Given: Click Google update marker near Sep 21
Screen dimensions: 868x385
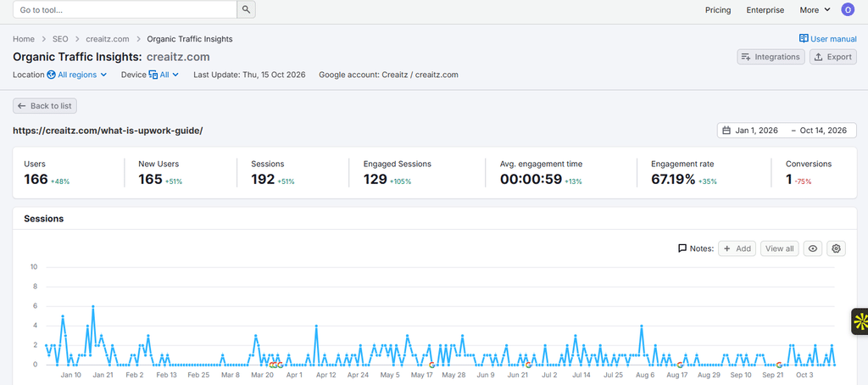Looking at the screenshot, I should [779, 365].
